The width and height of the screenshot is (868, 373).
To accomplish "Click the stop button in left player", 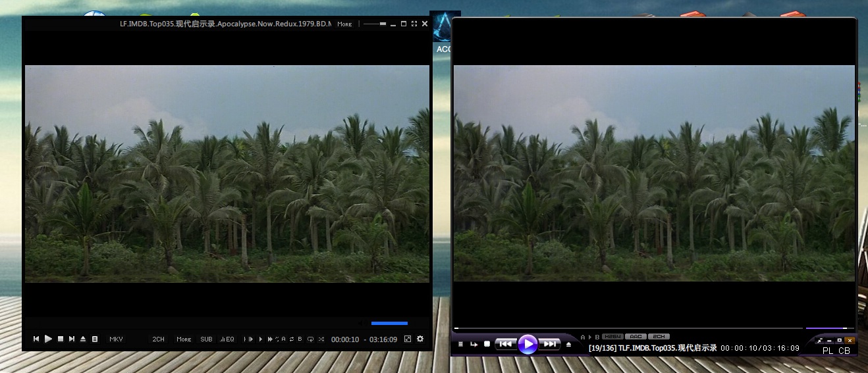I will click(60, 339).
